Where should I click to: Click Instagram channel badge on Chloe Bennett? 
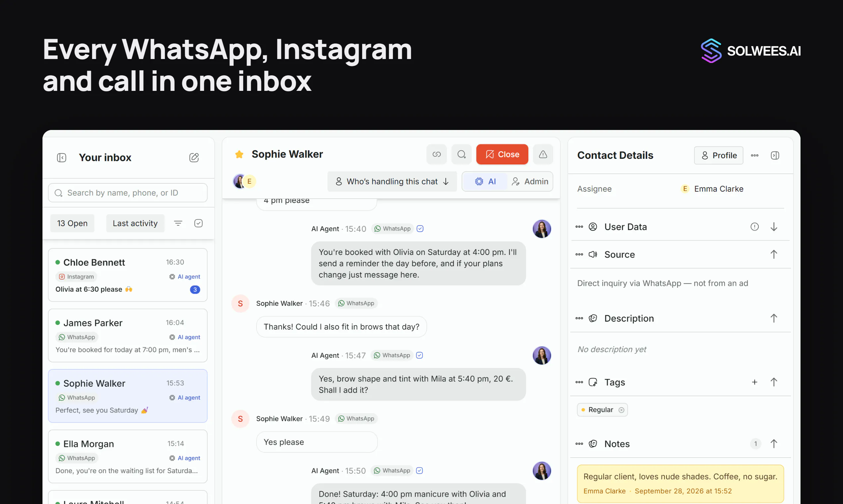76,277
